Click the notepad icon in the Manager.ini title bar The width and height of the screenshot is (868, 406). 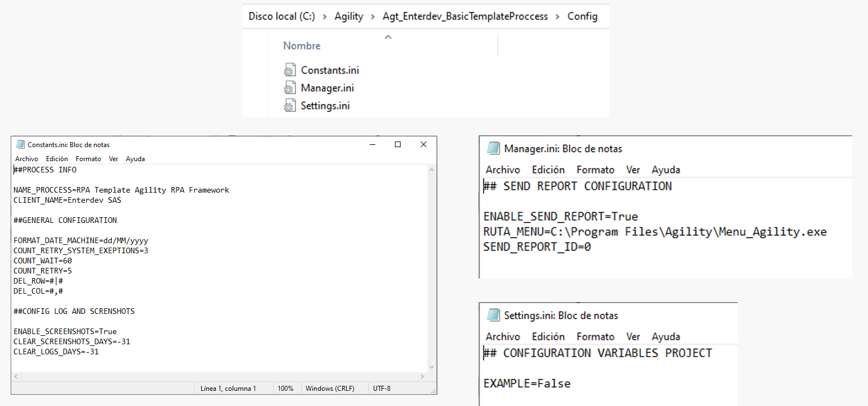click(493, 148)
